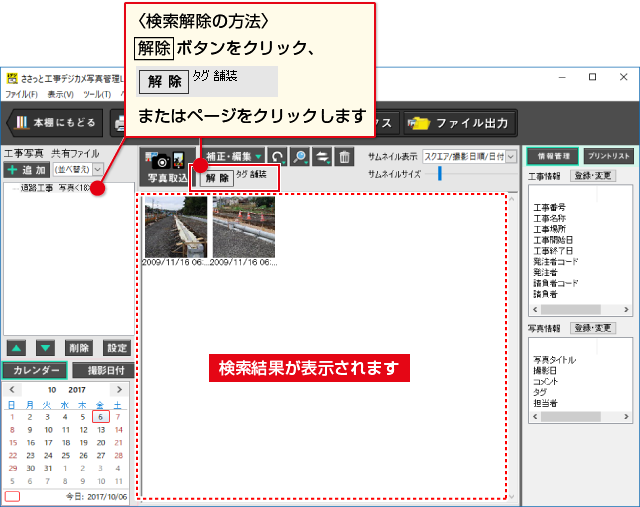
Task: Click 登録・変更 beside 写真情報
Action: coord(593,328)
